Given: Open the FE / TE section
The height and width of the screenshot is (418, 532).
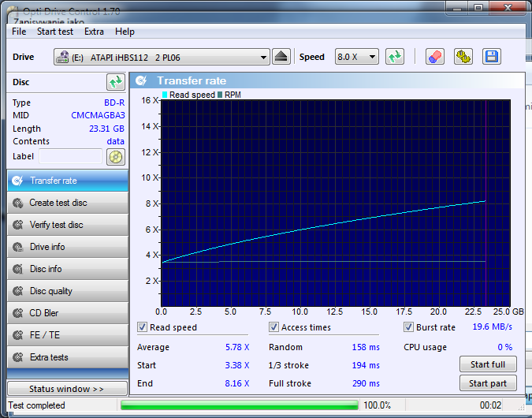Looking at the screenshot, I should [68, 335].
